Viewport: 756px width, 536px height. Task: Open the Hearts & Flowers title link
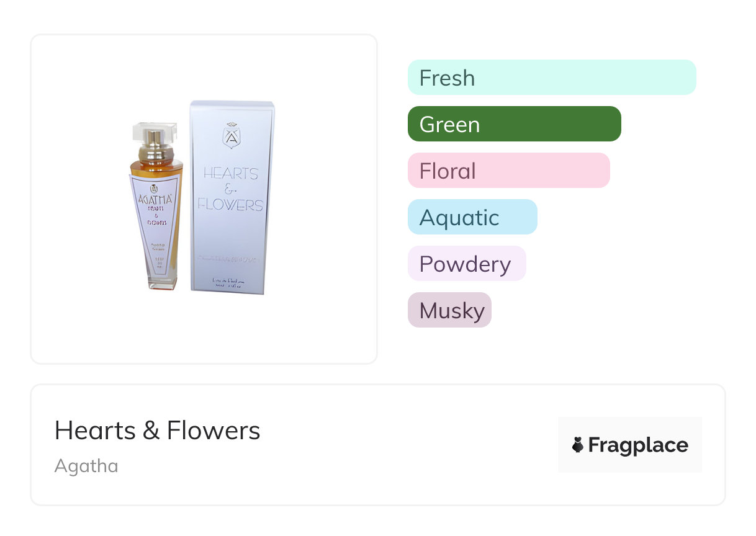158,430
